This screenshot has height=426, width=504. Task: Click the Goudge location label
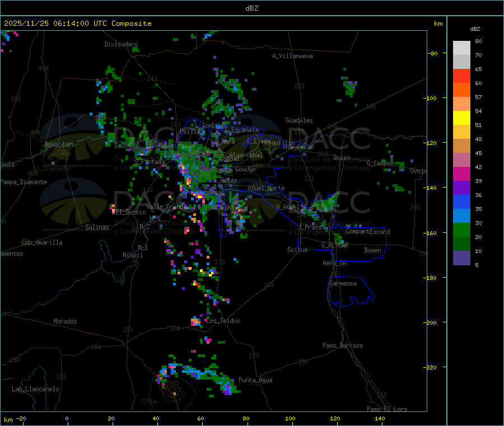[x=245, y=169]
